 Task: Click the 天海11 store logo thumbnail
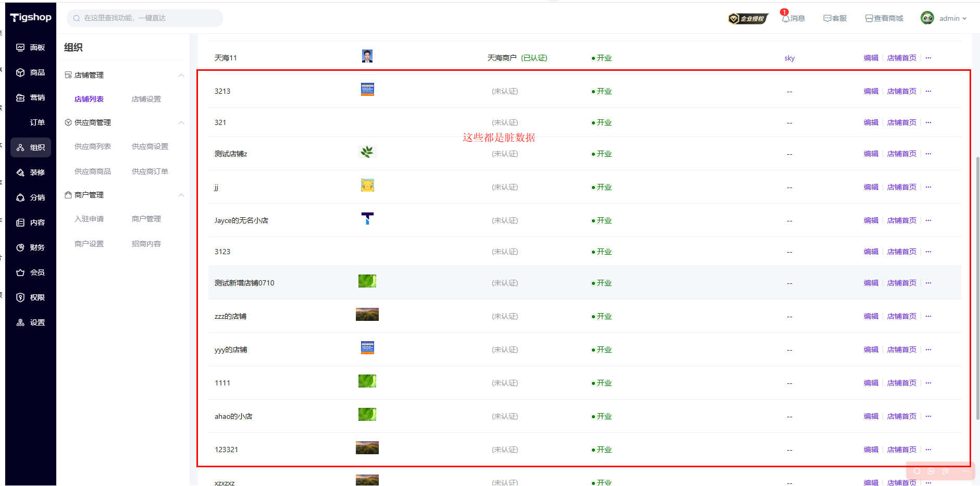(x=367, y=56)
